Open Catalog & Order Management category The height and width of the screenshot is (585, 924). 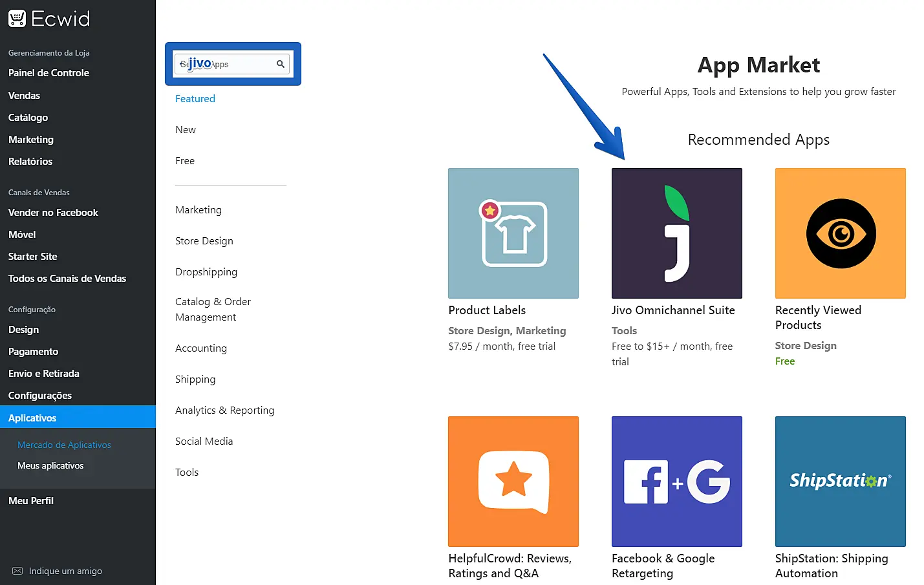213,310
